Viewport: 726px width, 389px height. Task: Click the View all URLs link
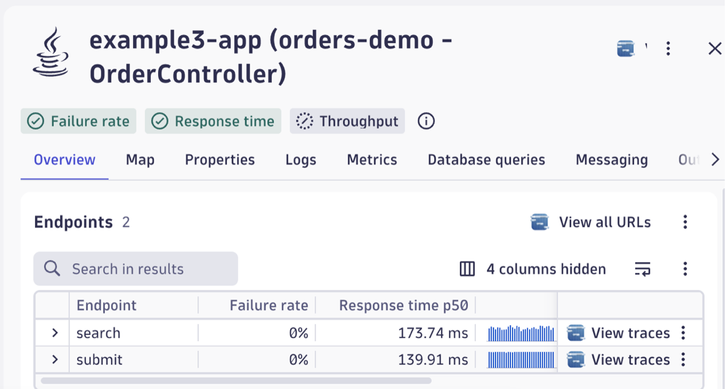[x=605, y=222]
